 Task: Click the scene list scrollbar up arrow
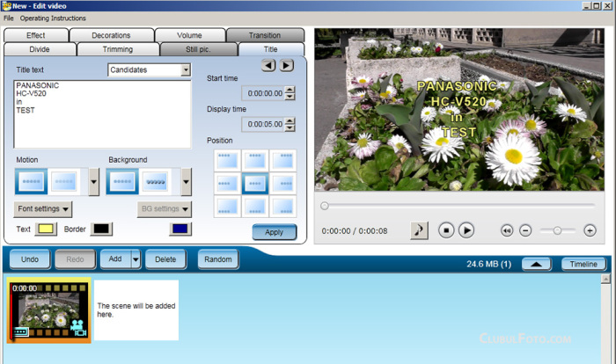(605, 279)
